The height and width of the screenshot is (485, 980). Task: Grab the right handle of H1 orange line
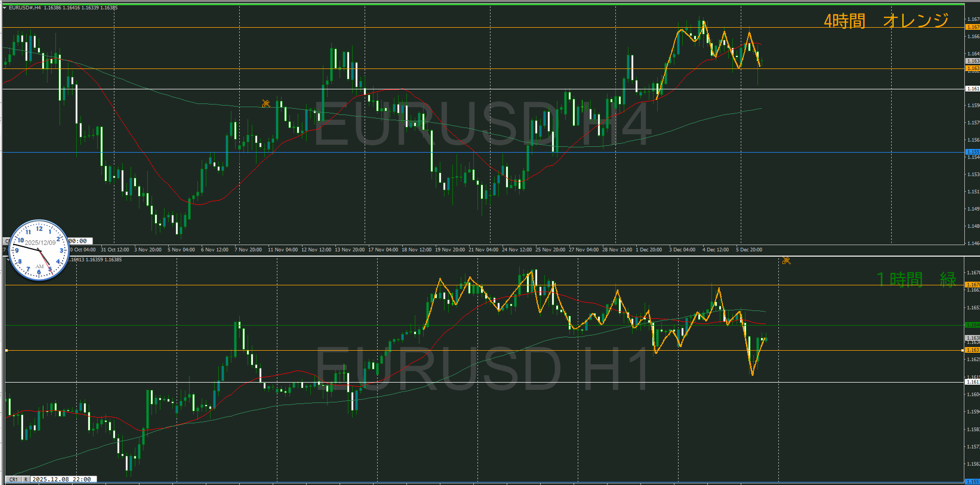coord(962,350)
